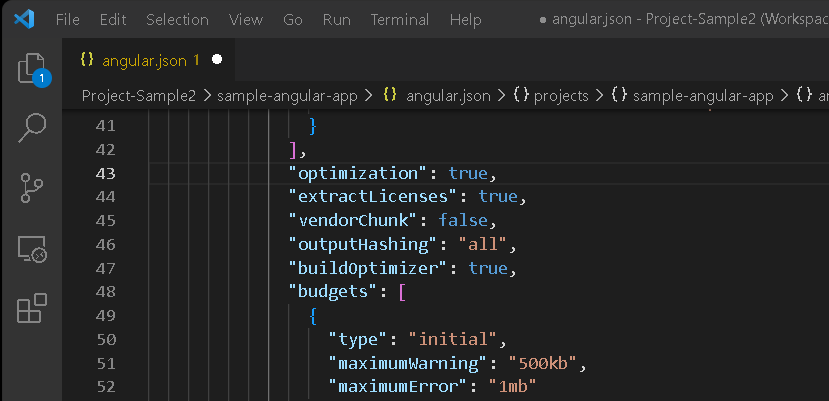The image size is (829, 401).
Task: Click the true value after "extractLicenses"
Action: (498, 197)
